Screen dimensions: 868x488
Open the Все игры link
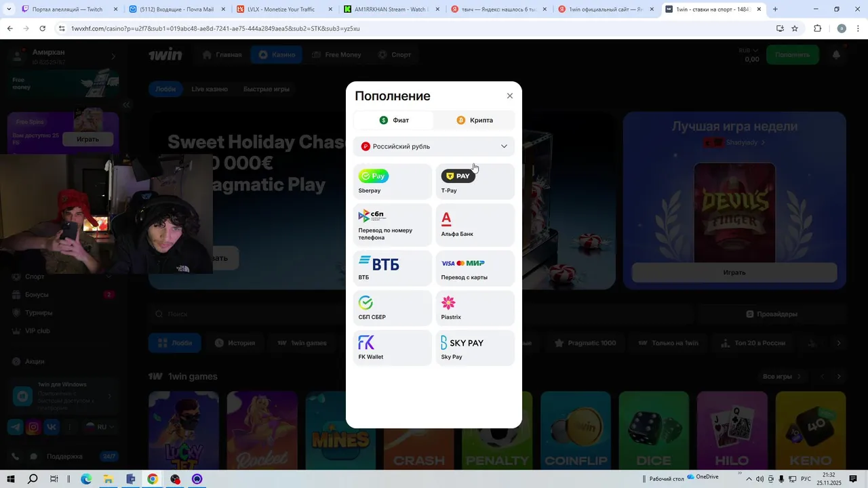782,376
